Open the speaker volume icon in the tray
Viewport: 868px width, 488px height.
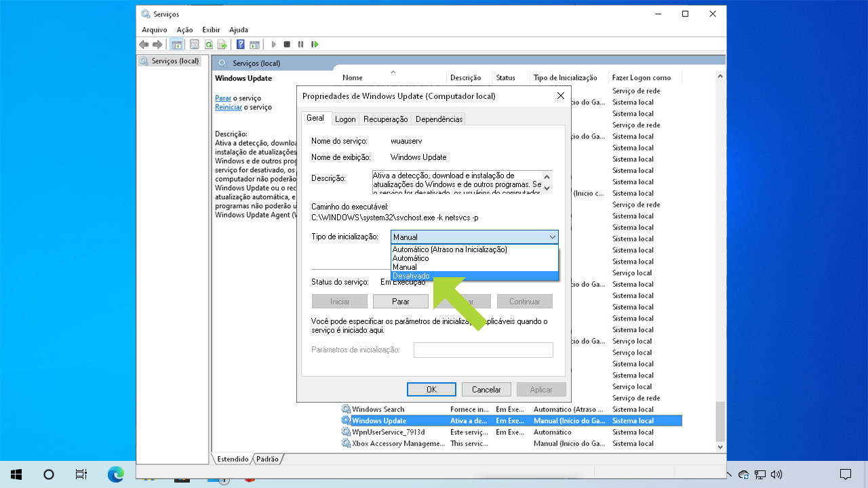pyautogui.click(x=777, y=475)
